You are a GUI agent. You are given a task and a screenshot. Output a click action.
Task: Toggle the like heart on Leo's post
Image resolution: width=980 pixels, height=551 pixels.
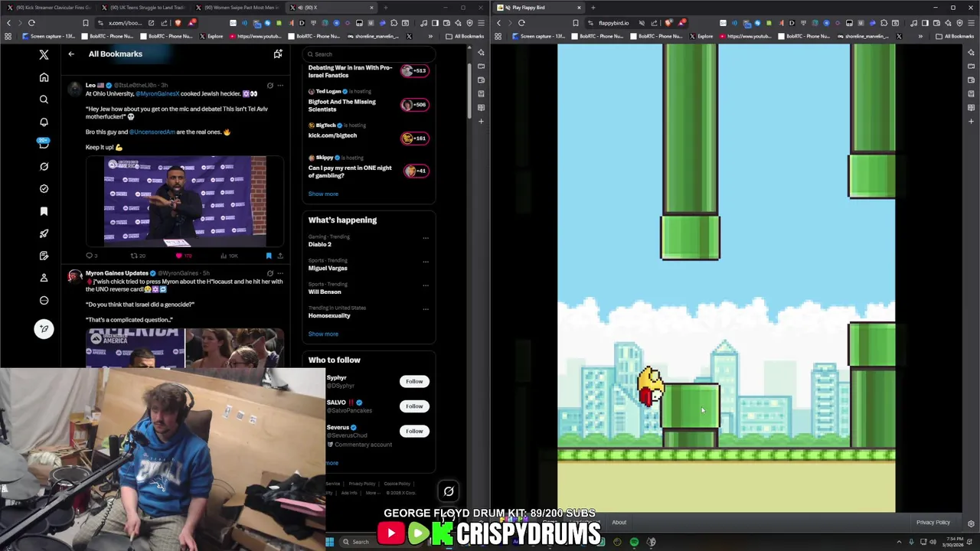pyautogui.click(x=179, y=256)
